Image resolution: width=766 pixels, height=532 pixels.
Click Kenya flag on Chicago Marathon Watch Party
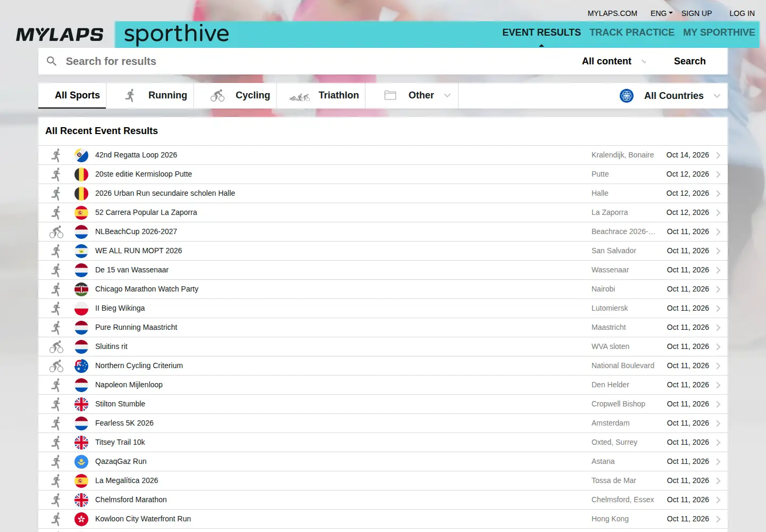81,289
